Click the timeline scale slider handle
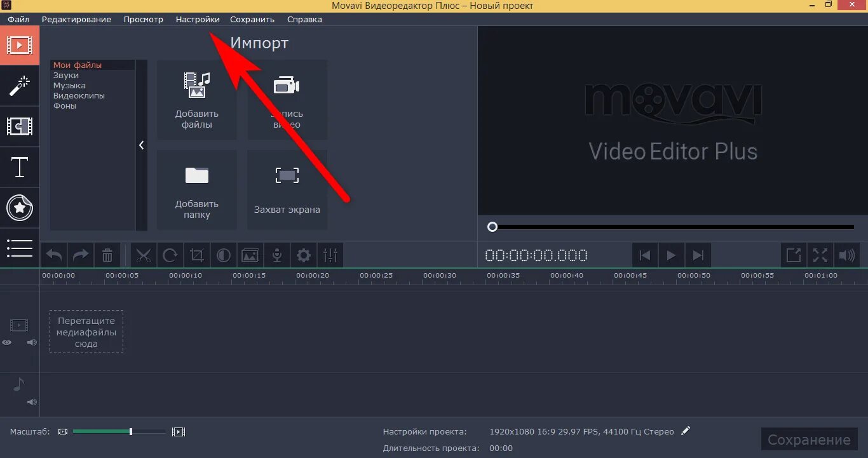868x458 pixels. [131, 431]
